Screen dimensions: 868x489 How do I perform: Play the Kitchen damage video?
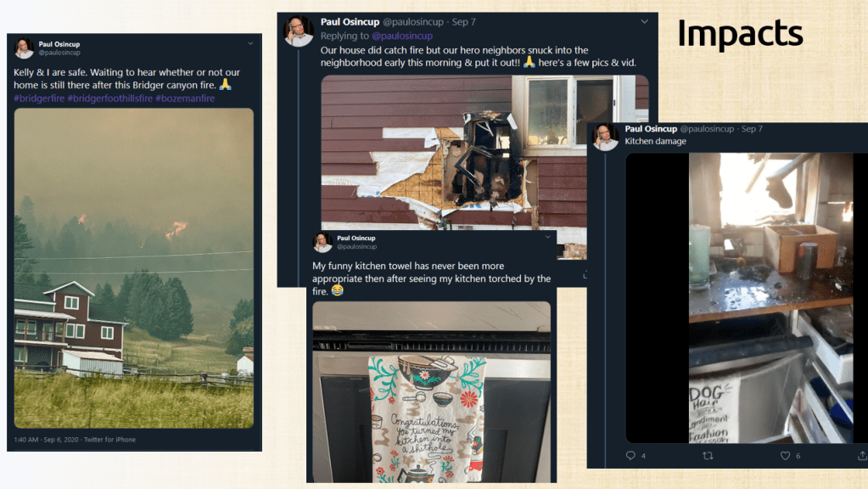coord(747,298)
